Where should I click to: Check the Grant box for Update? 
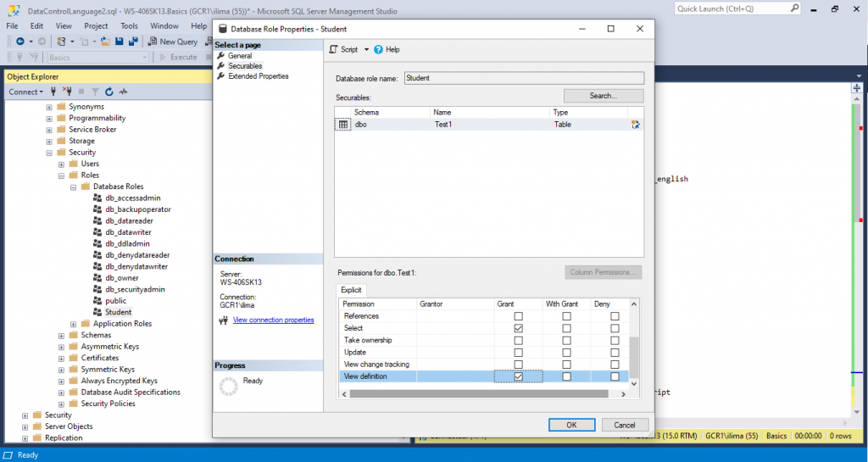[518, 353]
